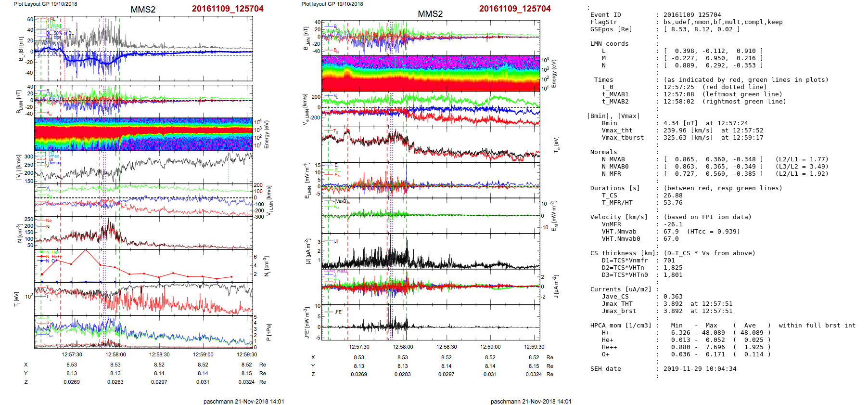Click the T_CS duration value 26.88

673,196
